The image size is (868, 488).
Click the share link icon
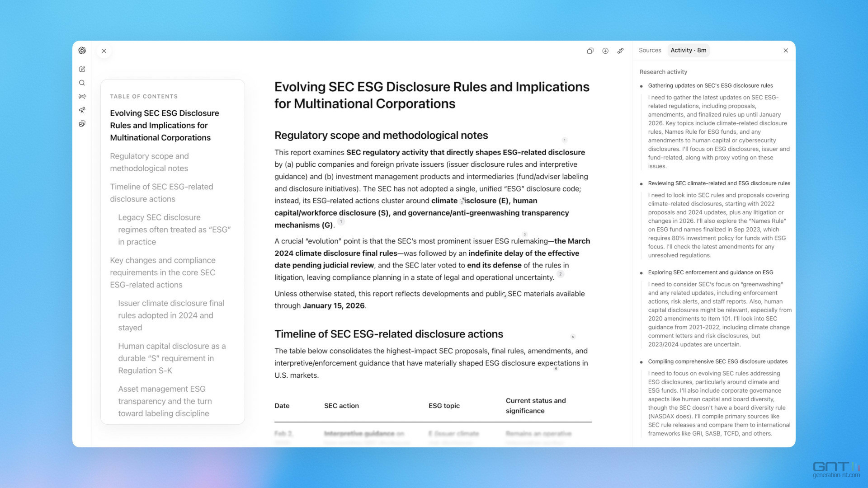(x=620, y=51)
